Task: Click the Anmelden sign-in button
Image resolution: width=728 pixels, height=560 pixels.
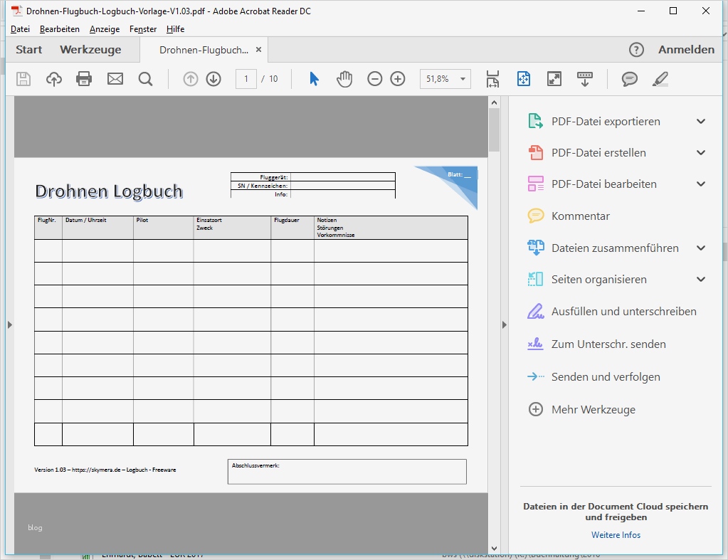Action: pyautogui.click(x=686, y=50)
